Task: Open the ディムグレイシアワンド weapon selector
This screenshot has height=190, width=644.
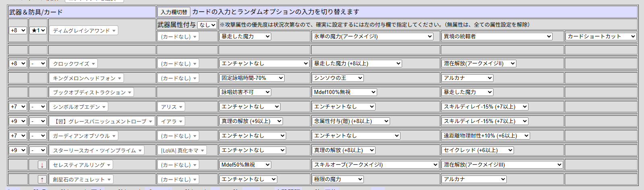Action: pos(83,31)
